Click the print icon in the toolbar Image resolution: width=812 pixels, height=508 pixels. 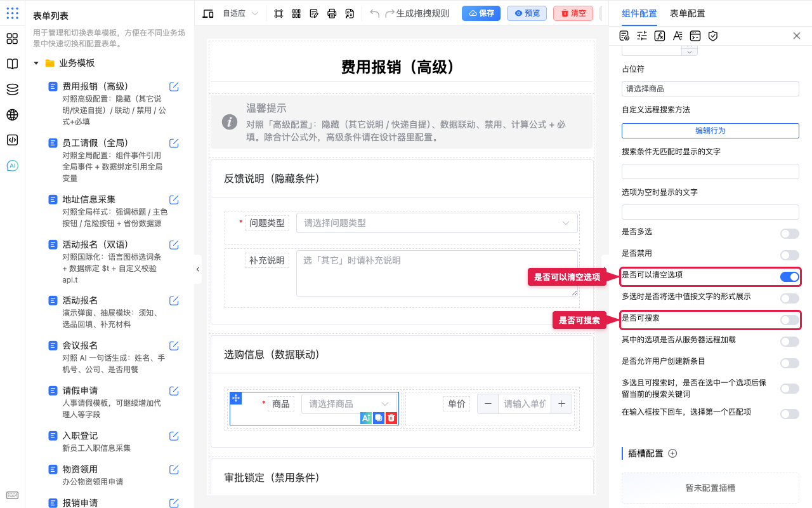click(x=332, y=13)
